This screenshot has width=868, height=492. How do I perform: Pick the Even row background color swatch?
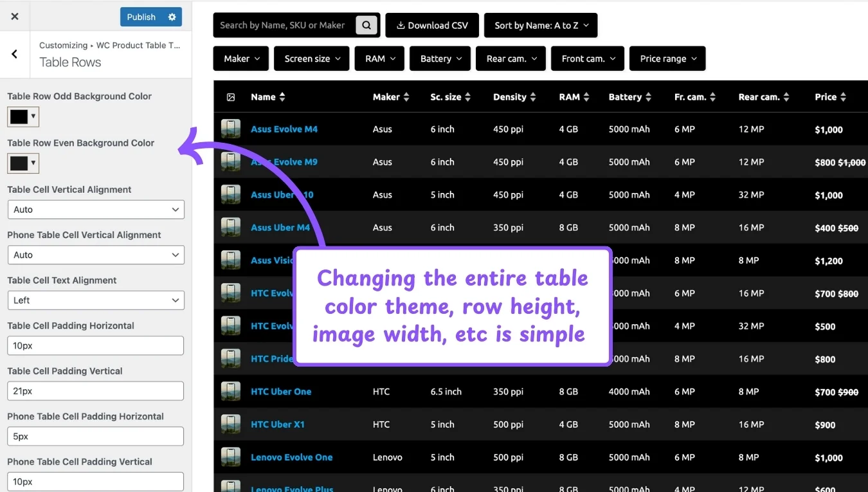(23, 163)
